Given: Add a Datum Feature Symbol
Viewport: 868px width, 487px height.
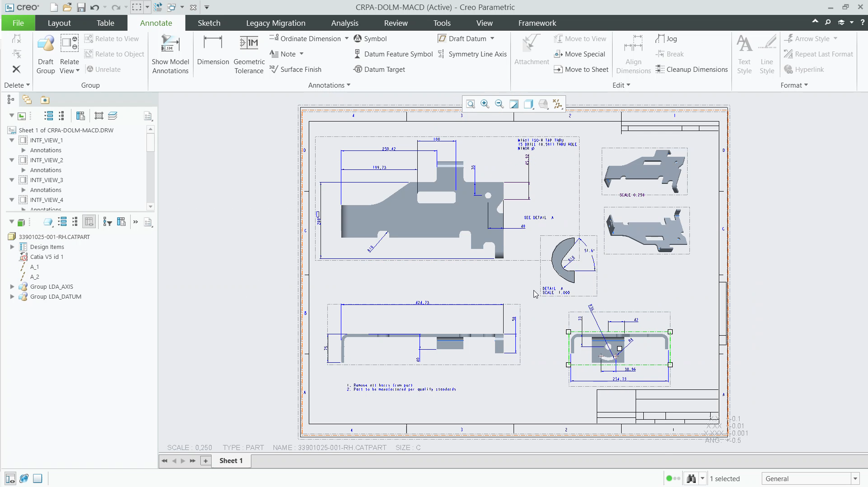Looking at the screenshot, I should pos(393,54).
